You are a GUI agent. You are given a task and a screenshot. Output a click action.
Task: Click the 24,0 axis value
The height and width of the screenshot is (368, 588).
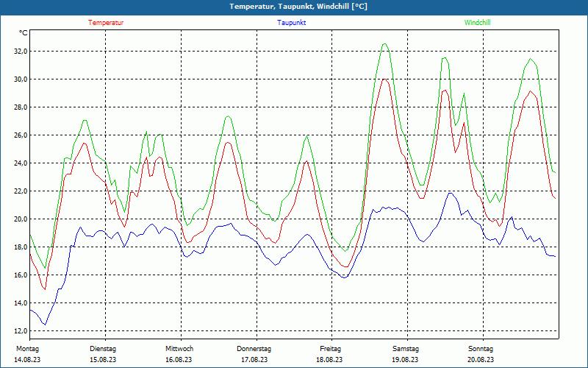click(x=21, y=163)
